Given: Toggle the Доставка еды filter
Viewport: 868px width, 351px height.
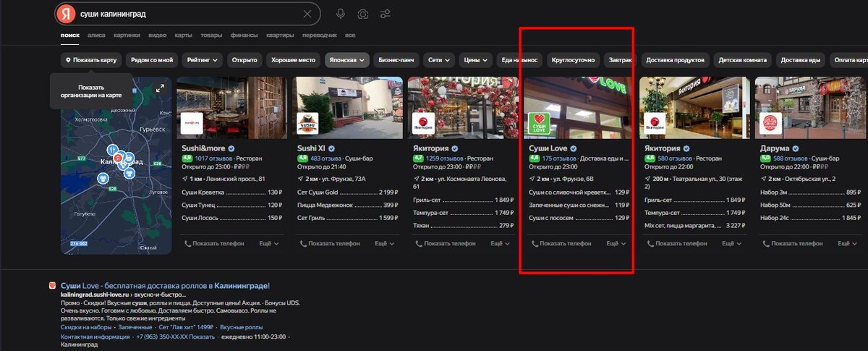Looking at the screenshot, I should click(800, 60).
